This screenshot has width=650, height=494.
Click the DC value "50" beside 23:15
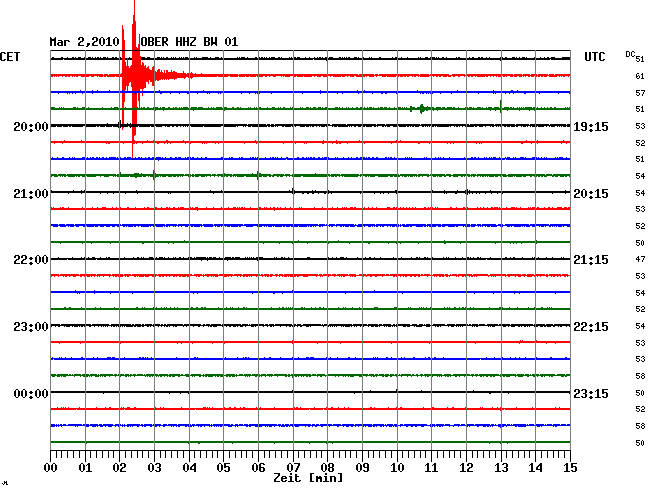(x=640, y=393)
